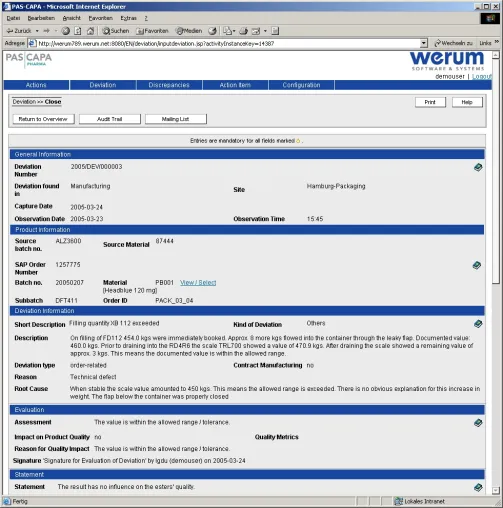
Task: Click the Wechseln zu go button
Action: (x=453, y=43)
